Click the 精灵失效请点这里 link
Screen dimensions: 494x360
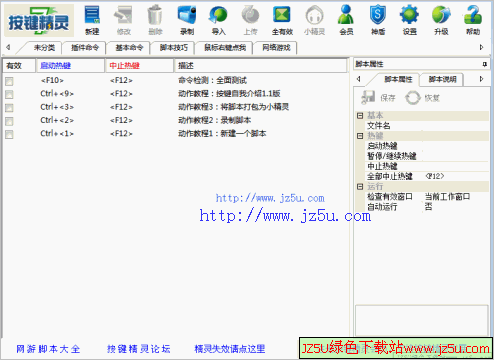pos(230,349)
